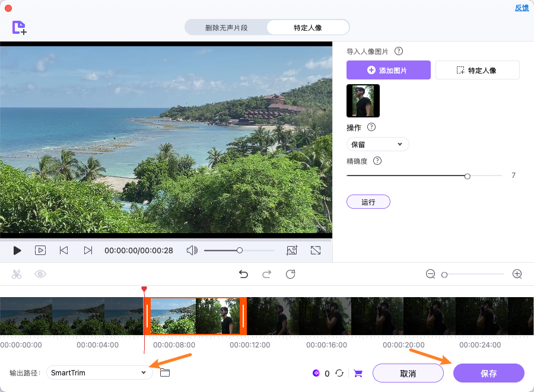This screenshot has height=392, width=534.
Task: Click the fullscreen icon in the player controls
Action: pyautogui.click(x=316, y=250)
